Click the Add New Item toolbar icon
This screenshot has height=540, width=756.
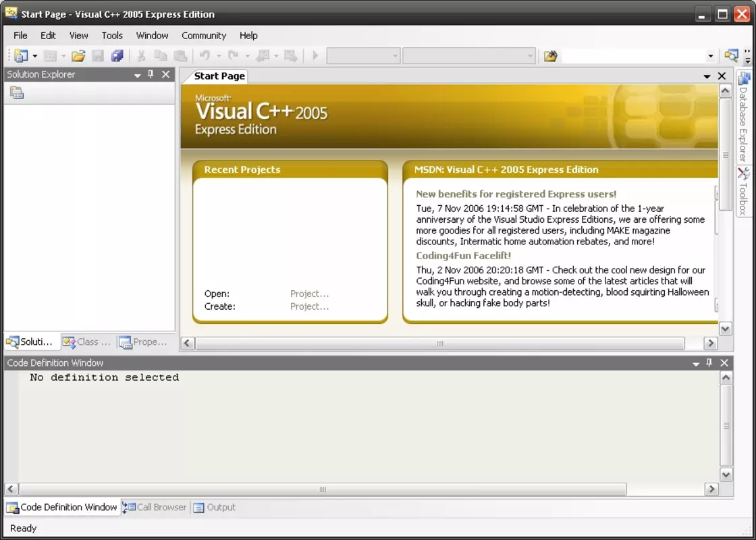click(x=50, y=56)
